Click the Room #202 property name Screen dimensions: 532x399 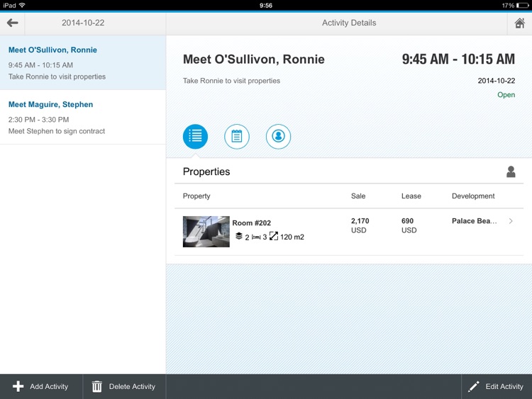(x=251, y=223)
